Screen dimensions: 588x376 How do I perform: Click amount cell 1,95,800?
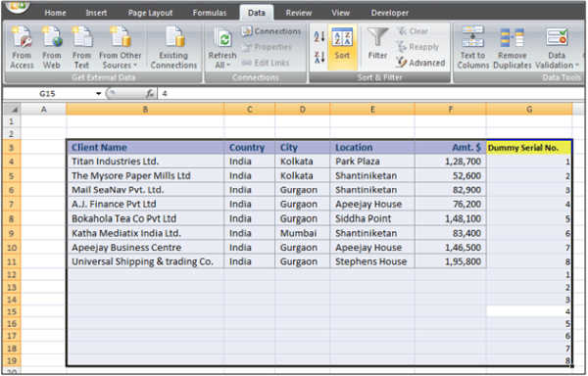tap(451, 261)
